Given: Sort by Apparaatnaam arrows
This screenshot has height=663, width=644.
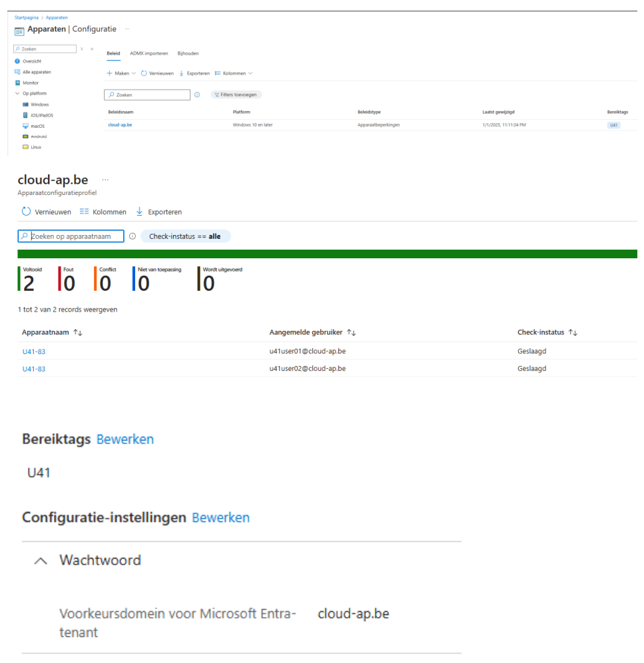Looking at the screenshot, I should (x=78, y=332).
